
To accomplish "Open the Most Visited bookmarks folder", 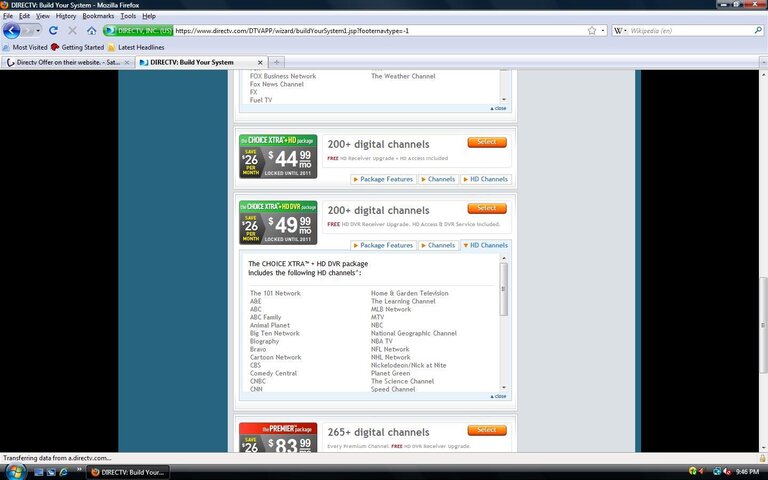I will click(x=25, y=47).
